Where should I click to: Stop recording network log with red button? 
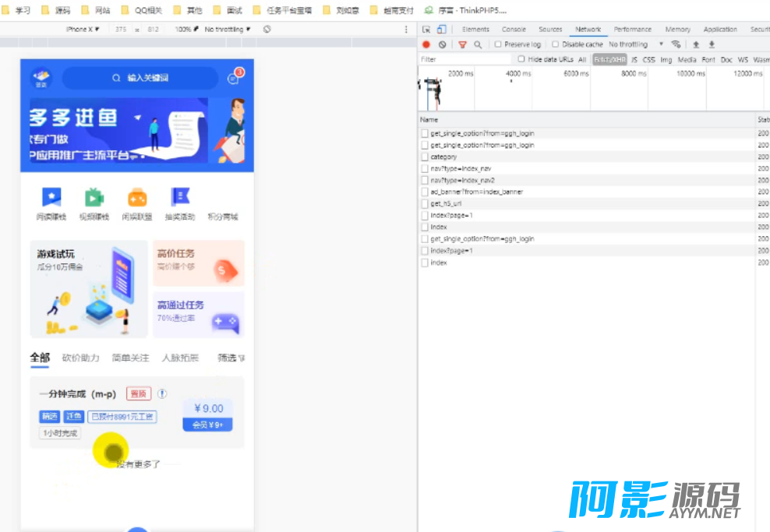(x=426, y=44)
